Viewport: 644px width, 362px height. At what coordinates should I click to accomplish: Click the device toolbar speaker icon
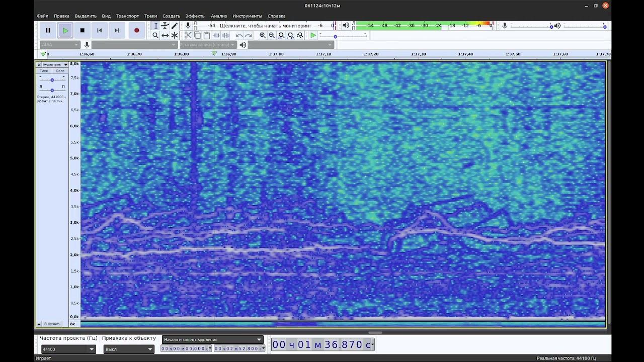(243, 45)
